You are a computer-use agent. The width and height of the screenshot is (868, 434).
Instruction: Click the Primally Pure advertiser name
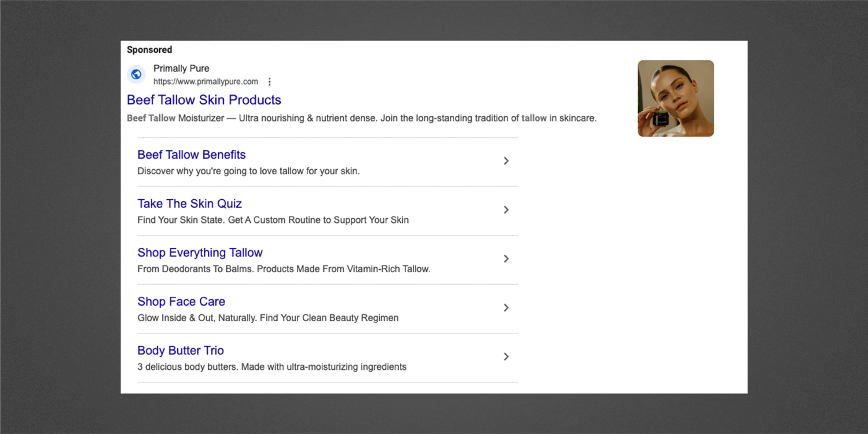tap(181, 68)
